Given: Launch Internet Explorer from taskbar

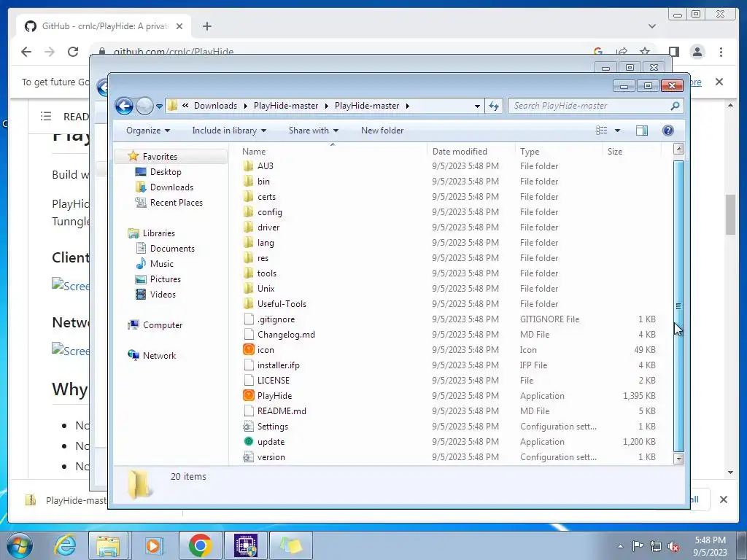Looking at the screenshot, I should tap(65, 545).
